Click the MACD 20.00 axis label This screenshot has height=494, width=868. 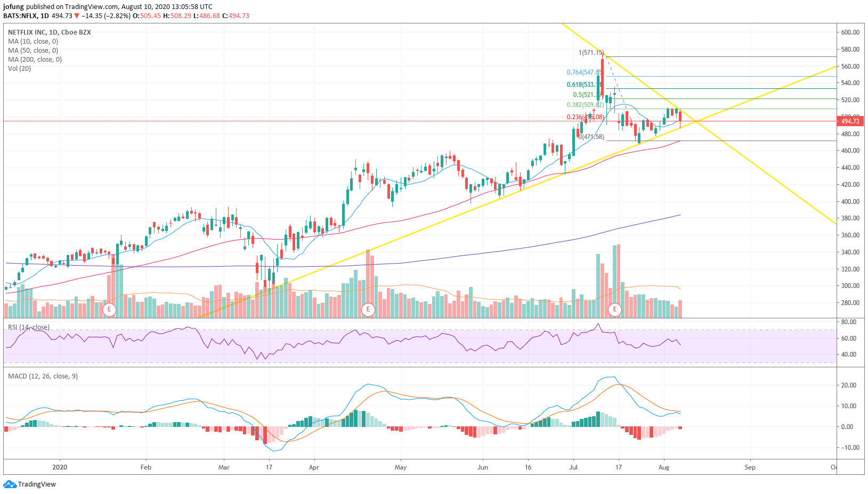pyautogui.click(x=849, y=385)
